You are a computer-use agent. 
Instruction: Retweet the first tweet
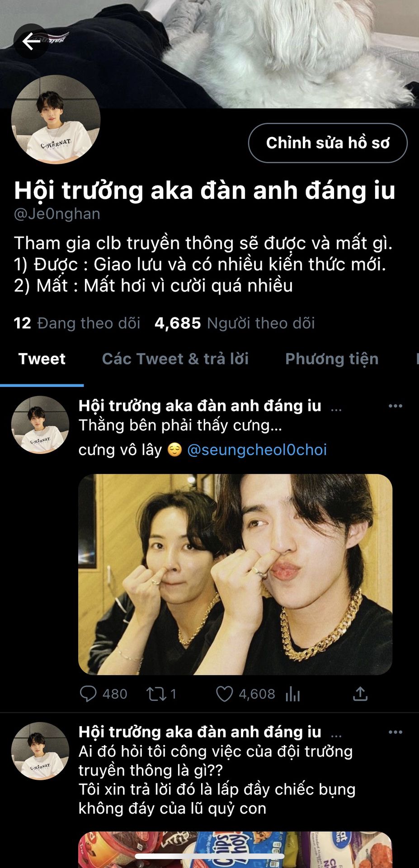[x=156, y=694]
